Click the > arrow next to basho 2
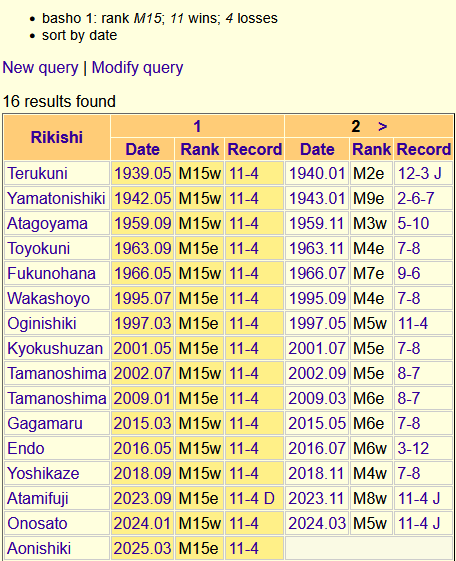 (382, 126)
